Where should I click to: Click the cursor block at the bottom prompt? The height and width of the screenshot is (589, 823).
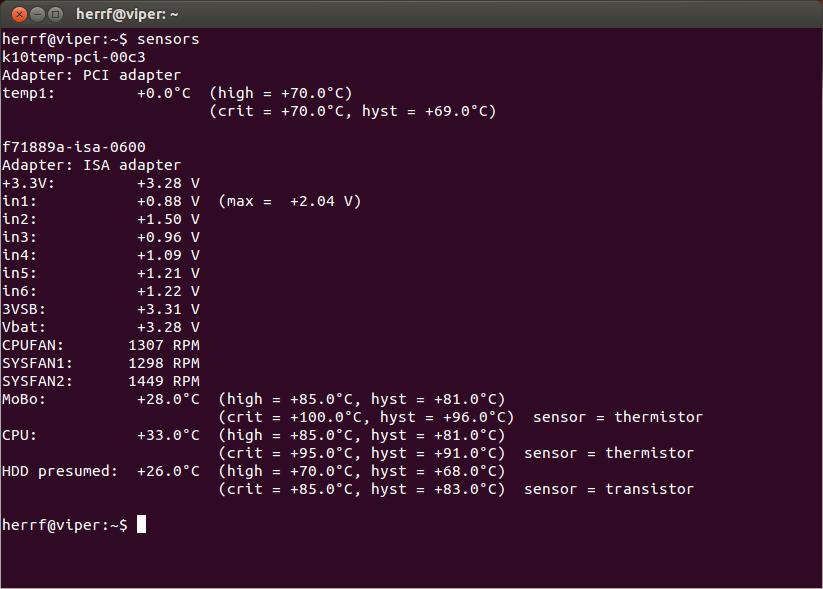point(141,525)
